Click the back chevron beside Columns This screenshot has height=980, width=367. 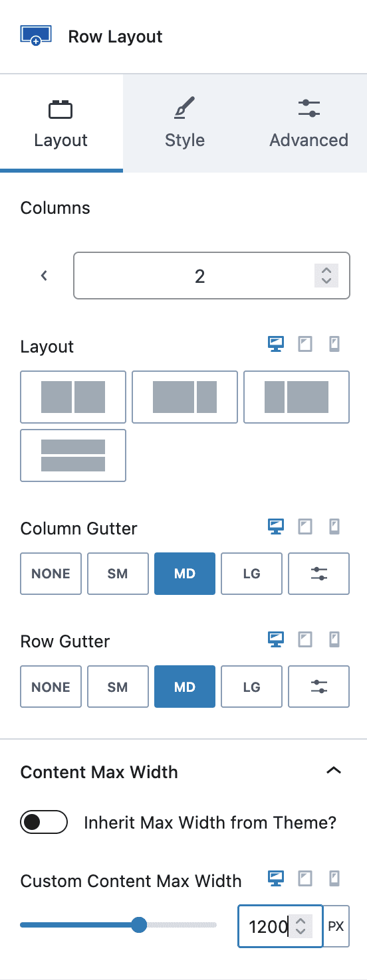coord(44,276)
